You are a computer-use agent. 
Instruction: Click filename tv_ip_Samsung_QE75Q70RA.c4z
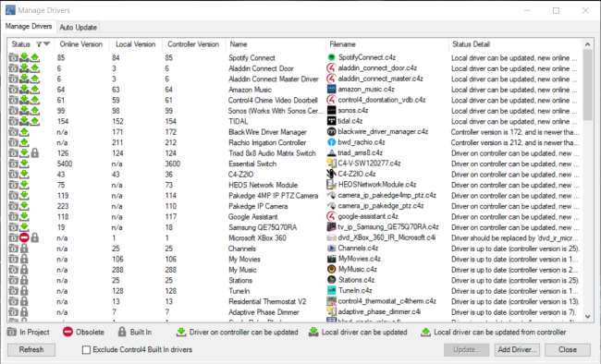388,227
